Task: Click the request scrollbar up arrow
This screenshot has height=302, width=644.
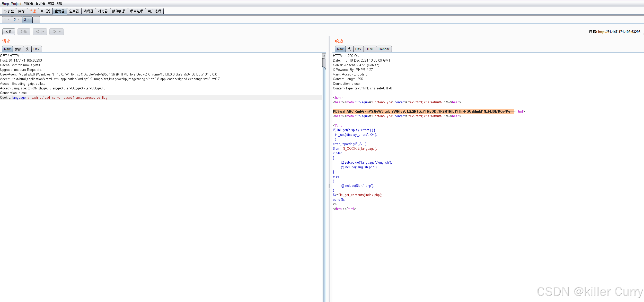Action: click(x=324, y=56)
